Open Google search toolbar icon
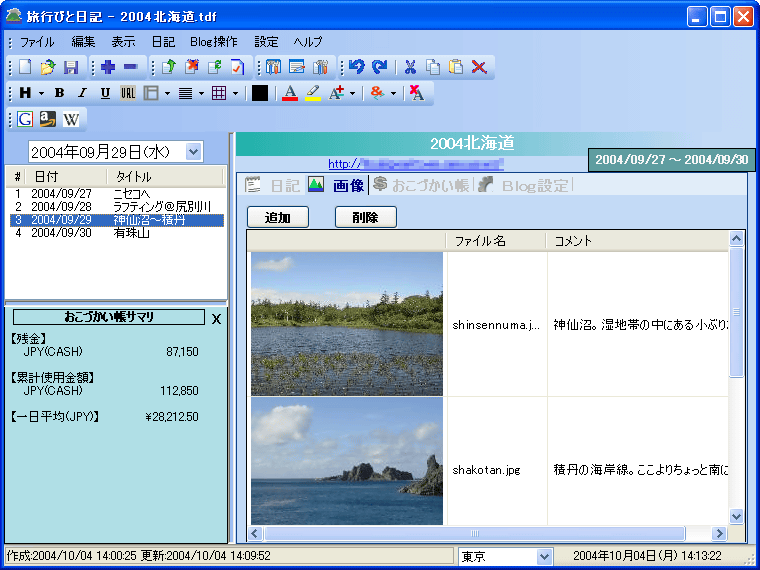760x570 pixels. tap(25, 120)
